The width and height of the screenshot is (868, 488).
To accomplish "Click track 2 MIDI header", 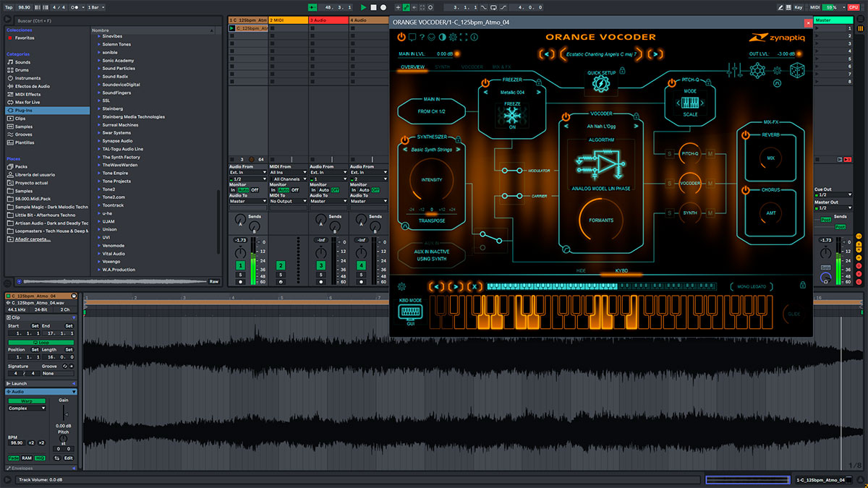I will click(x=288, y=20).
